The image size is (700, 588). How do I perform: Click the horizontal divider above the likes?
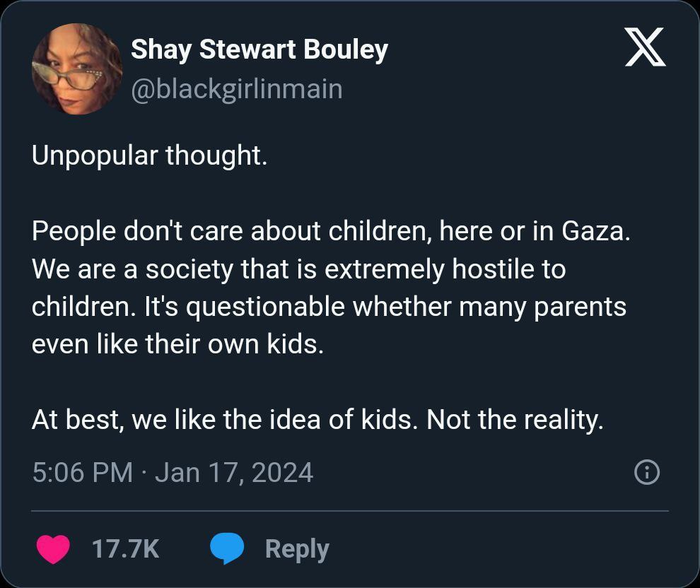pos(350,510)
